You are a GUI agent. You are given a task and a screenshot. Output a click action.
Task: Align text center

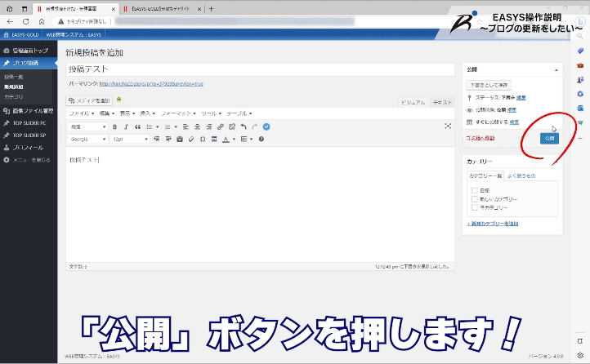pyautogui.click(x=197, y=127)
